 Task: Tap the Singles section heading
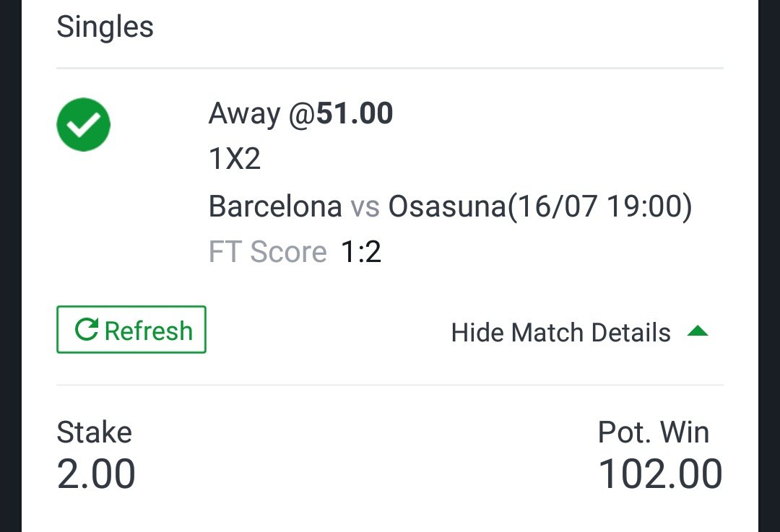105,27
